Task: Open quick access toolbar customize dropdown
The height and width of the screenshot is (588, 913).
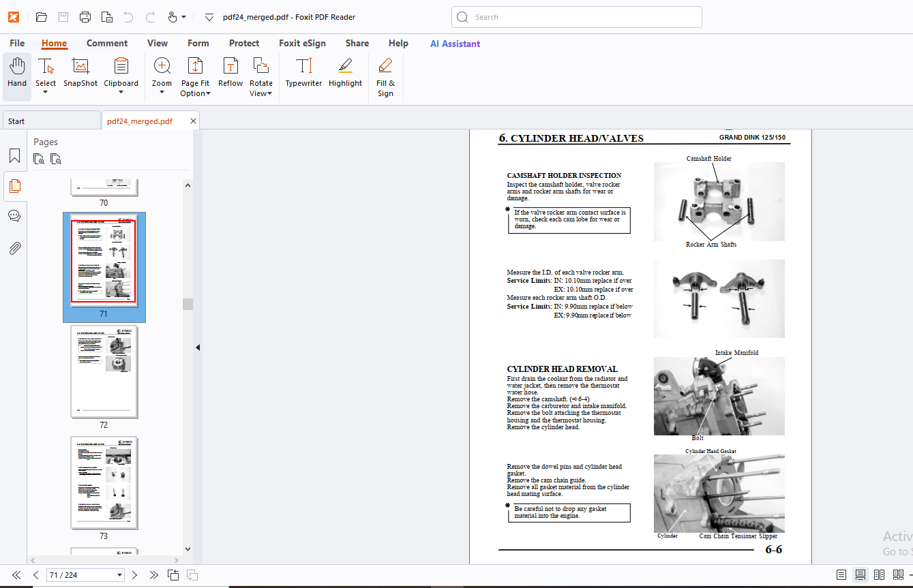Action: click(209, 17)
